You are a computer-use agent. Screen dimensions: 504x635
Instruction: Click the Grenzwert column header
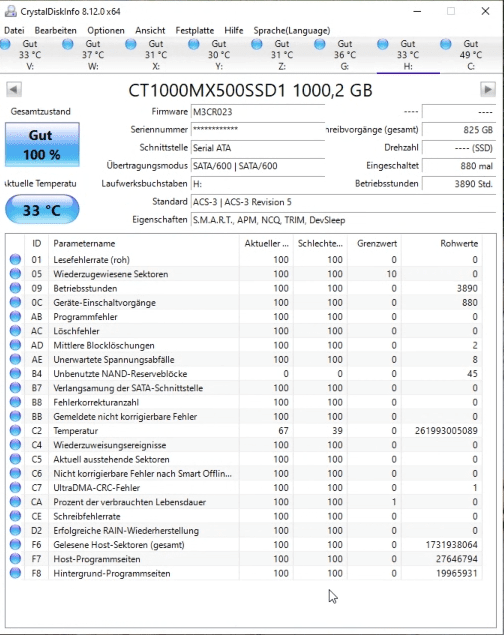(374, 243)
